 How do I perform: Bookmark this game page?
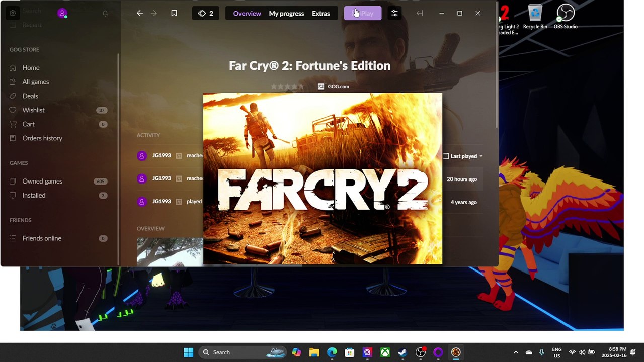[x=174, y=13]
